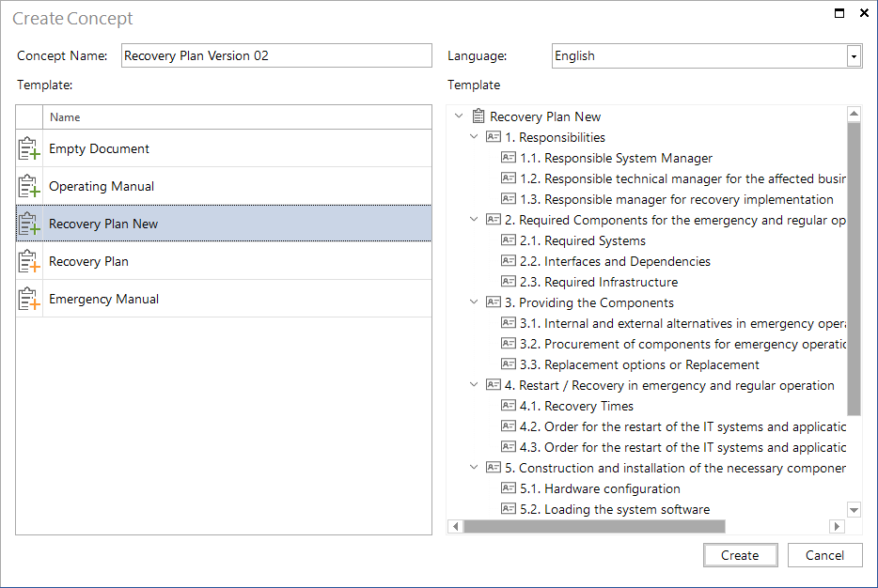The image size is (878, 588).
Task: Collapse the 5. Construction and installation section
Action: pos(474,468)
